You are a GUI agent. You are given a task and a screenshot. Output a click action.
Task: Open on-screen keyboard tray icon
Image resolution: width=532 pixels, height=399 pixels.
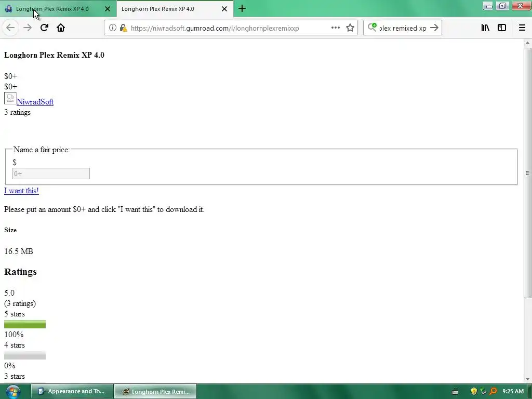tap(455, 392)
